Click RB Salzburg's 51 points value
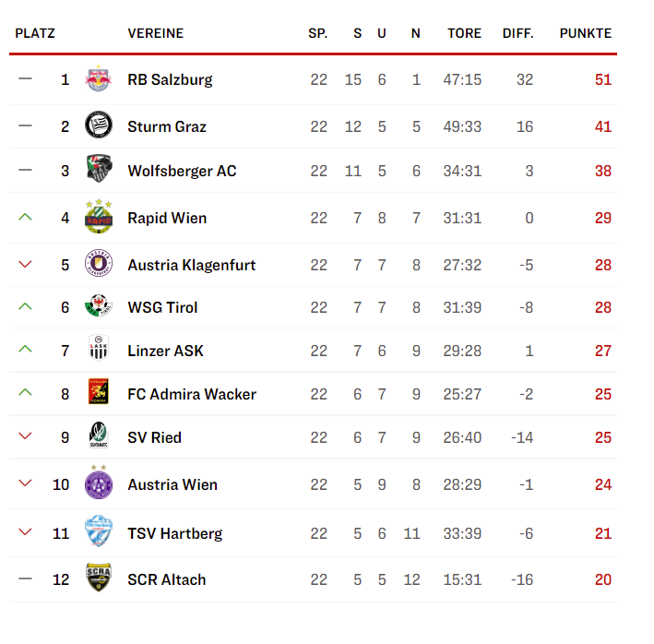654x644 pixels. pyautogui.click(x=603, y=79)
